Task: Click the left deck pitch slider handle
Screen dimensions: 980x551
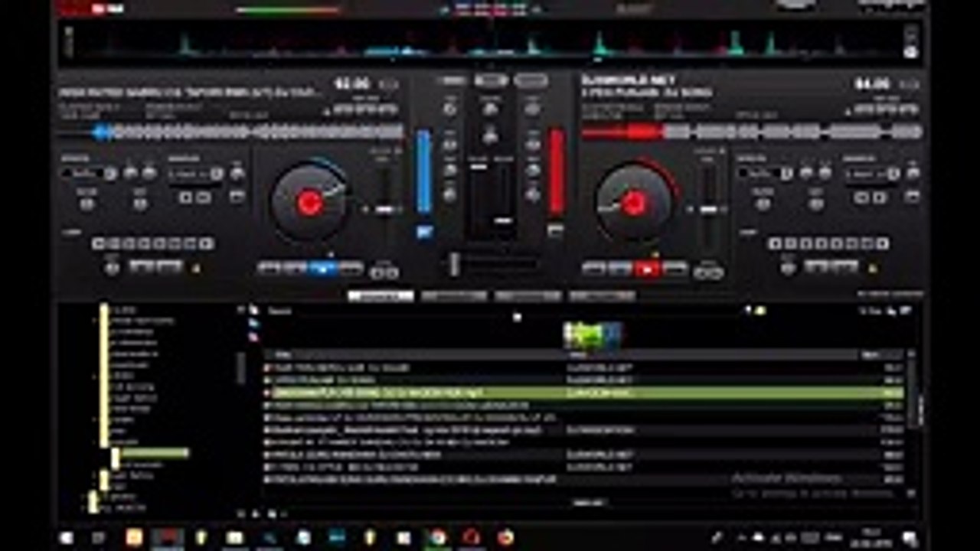Action: point(385,209)
